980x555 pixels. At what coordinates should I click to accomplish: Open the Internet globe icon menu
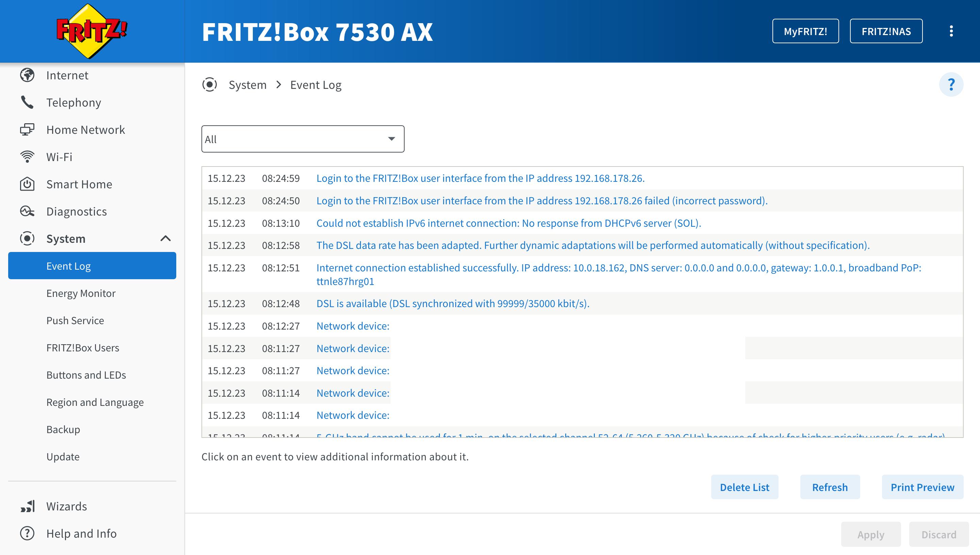(x=27, y=75)
